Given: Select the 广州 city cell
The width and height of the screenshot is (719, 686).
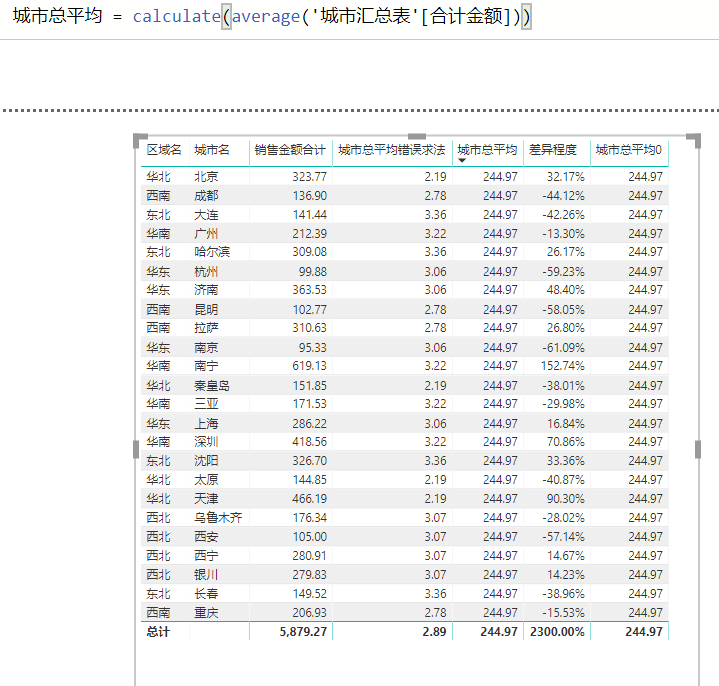Looking at the screenshot, I should (206, 234).
